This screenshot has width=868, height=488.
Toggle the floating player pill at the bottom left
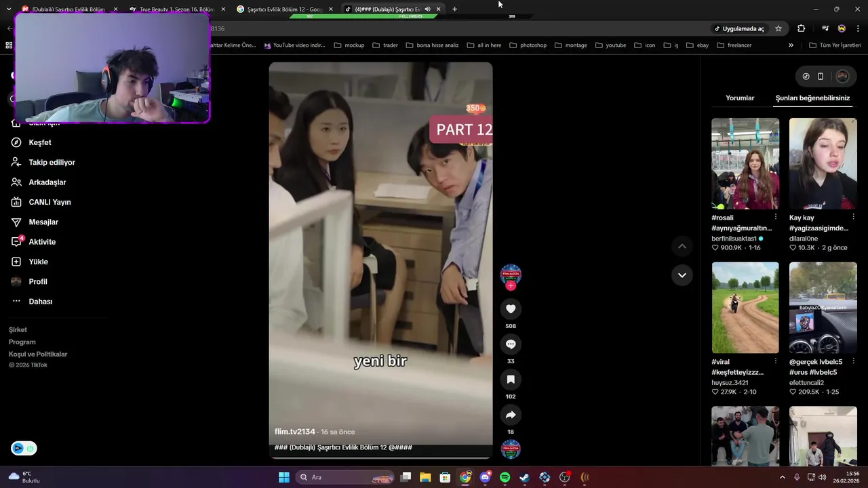click(x=24, y=448)
